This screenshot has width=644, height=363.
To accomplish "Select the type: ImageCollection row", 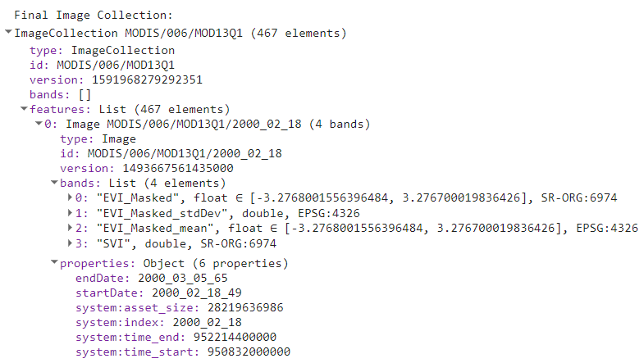I will click(x=102, y=50).
